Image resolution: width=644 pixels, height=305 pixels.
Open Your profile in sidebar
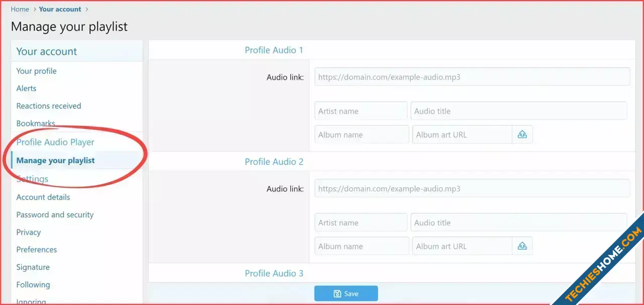[36, 71]
